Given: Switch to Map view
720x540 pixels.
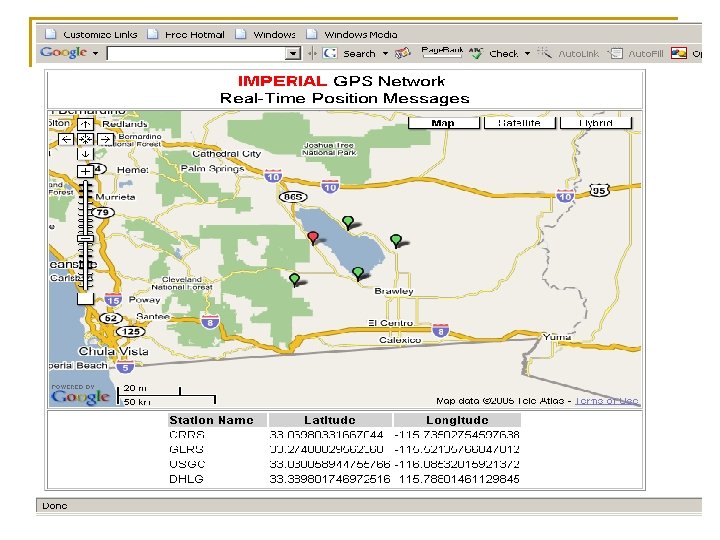Looking at the screenshot, I should (443, 123).
